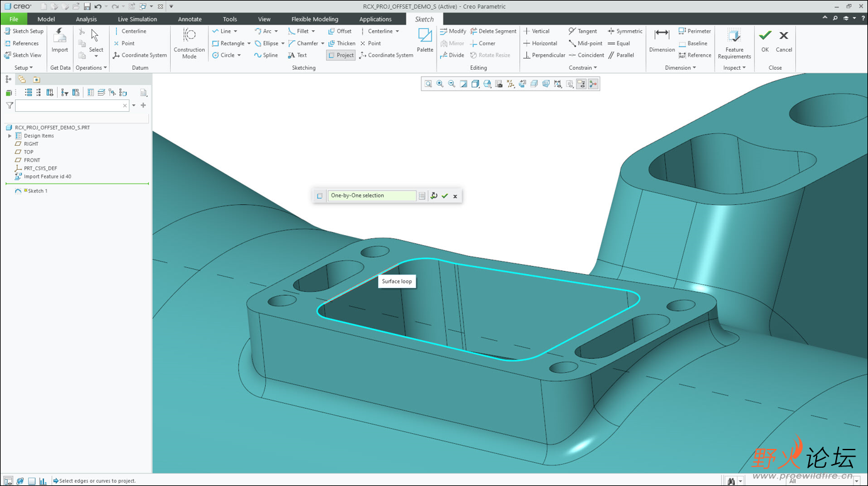
Task: Select the Divide tool
Action: (452, 55)
